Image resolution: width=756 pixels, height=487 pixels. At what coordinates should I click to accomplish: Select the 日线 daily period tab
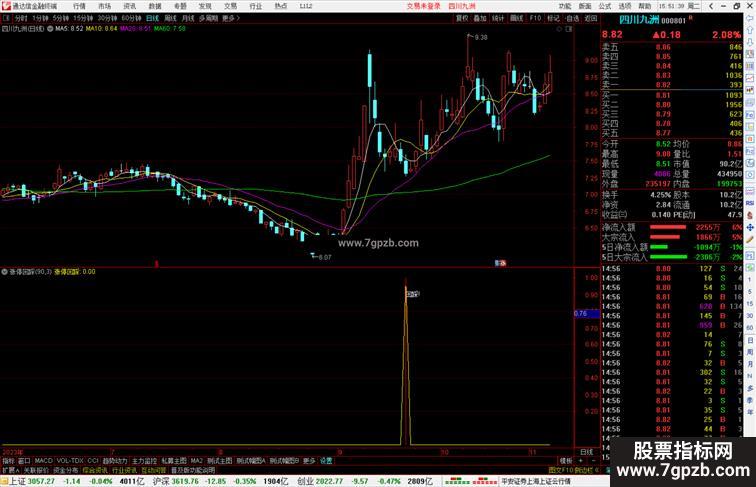[152, 18]
